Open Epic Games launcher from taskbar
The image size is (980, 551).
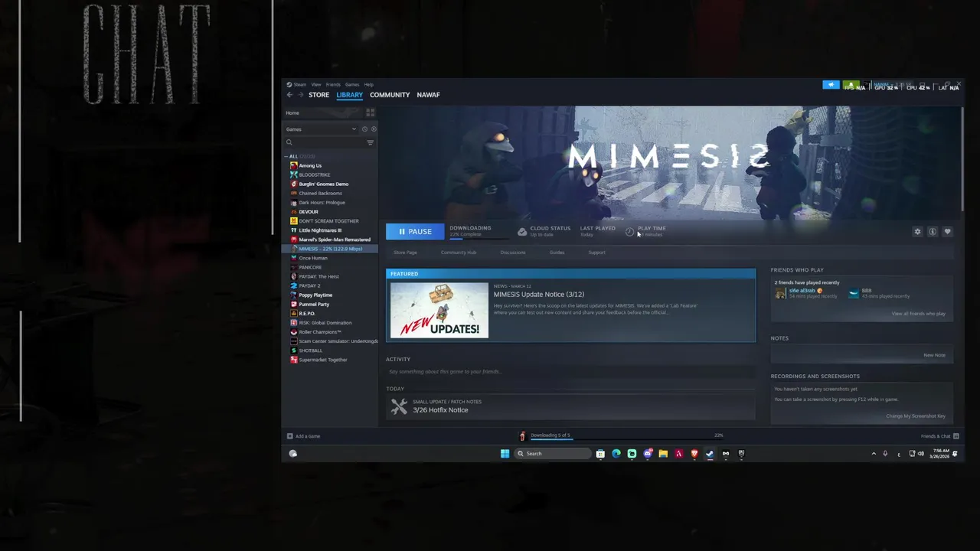(x=741, y=454)
